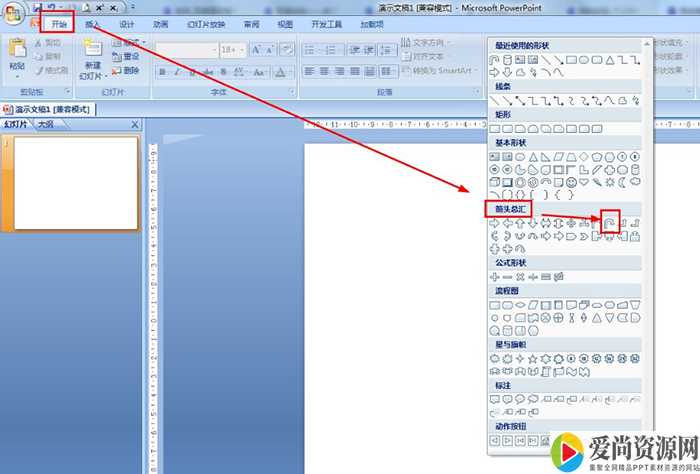
Task: Switch to the 设计 (Design) tab
Action: 127,24
